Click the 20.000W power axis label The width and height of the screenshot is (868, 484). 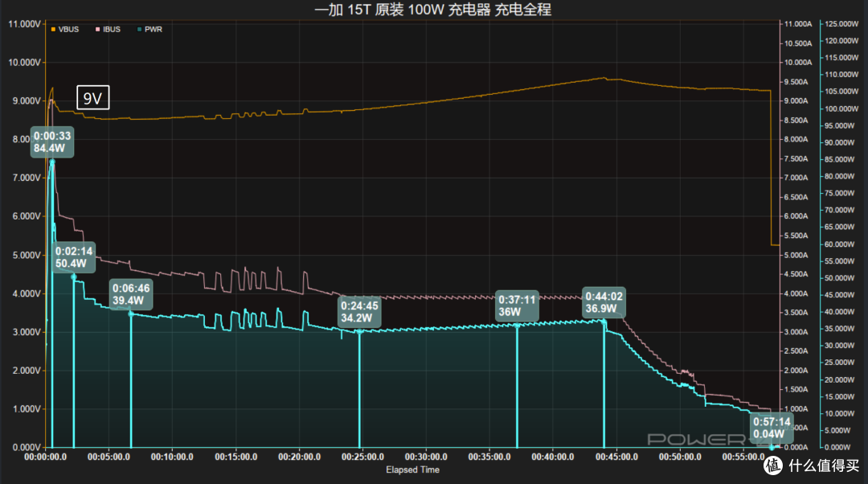840,380
